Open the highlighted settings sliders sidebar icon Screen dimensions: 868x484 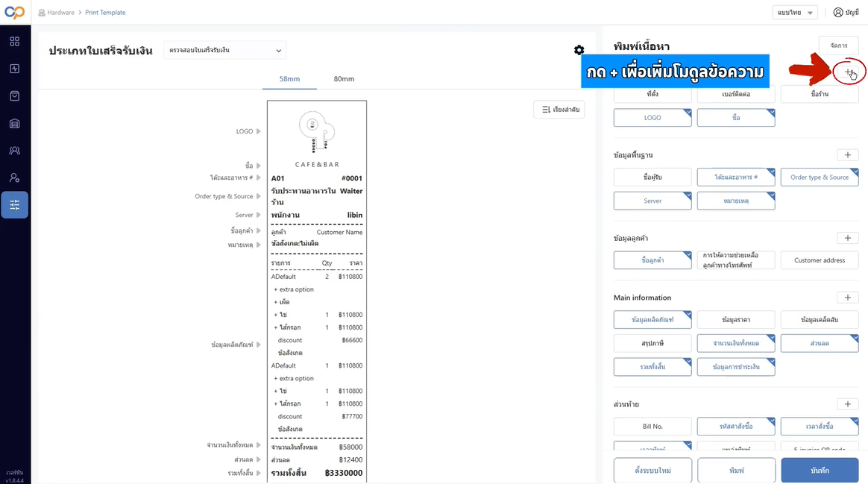coord(14,205)
